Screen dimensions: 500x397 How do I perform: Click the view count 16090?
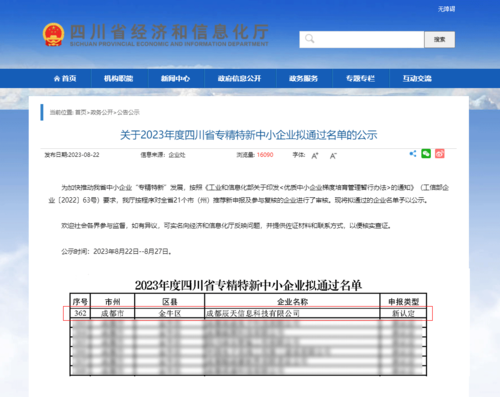pos(265,155)
